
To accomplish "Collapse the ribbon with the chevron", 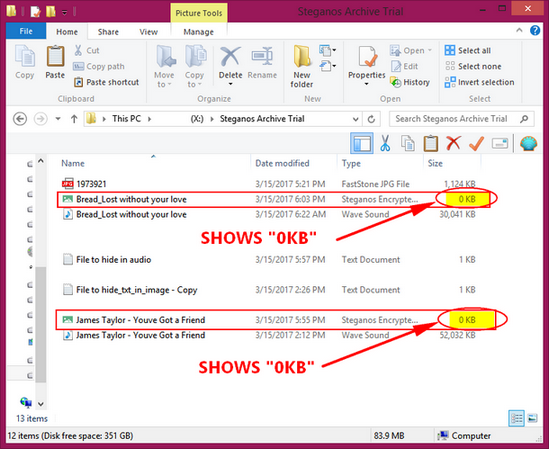I will [x=519, y=30].
